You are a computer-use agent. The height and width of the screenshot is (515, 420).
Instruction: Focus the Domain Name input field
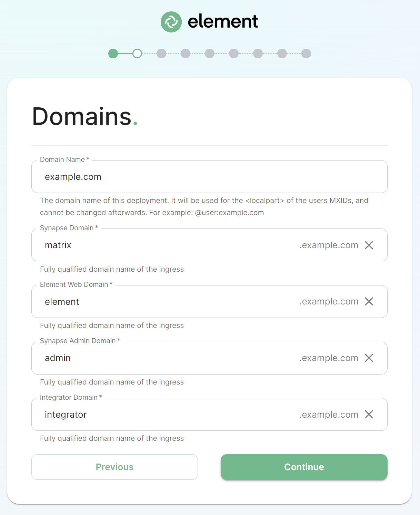coord(209,177)
